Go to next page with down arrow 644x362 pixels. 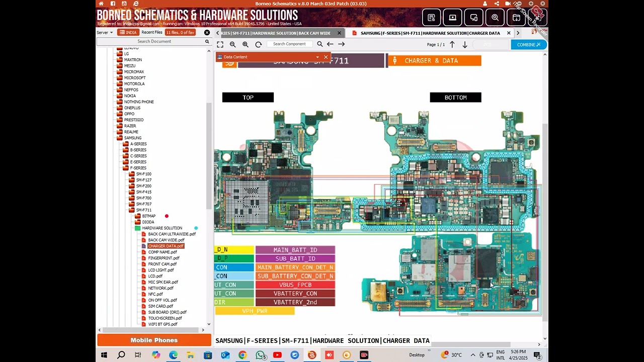click(x=465, y=44)
